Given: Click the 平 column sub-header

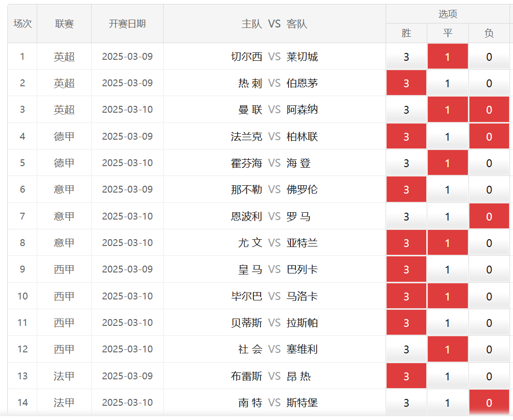Looking at the screenshot, I should pos(447,33).
